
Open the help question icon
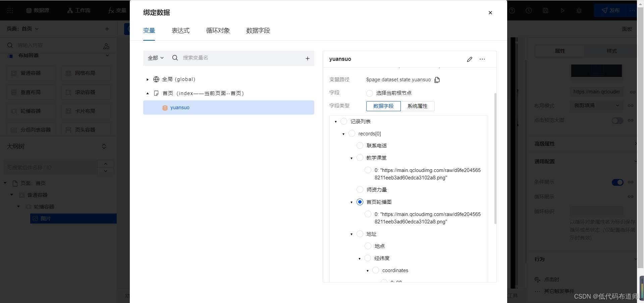click(512, 10)
